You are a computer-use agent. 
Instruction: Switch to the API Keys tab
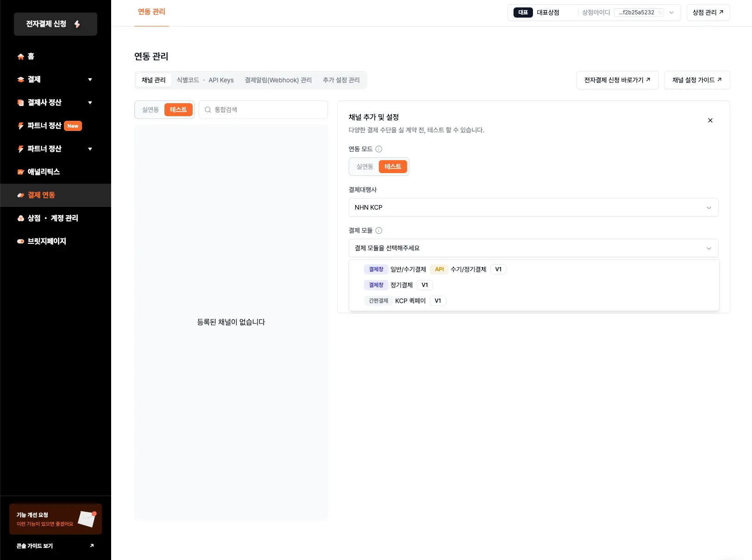point(221,80)
